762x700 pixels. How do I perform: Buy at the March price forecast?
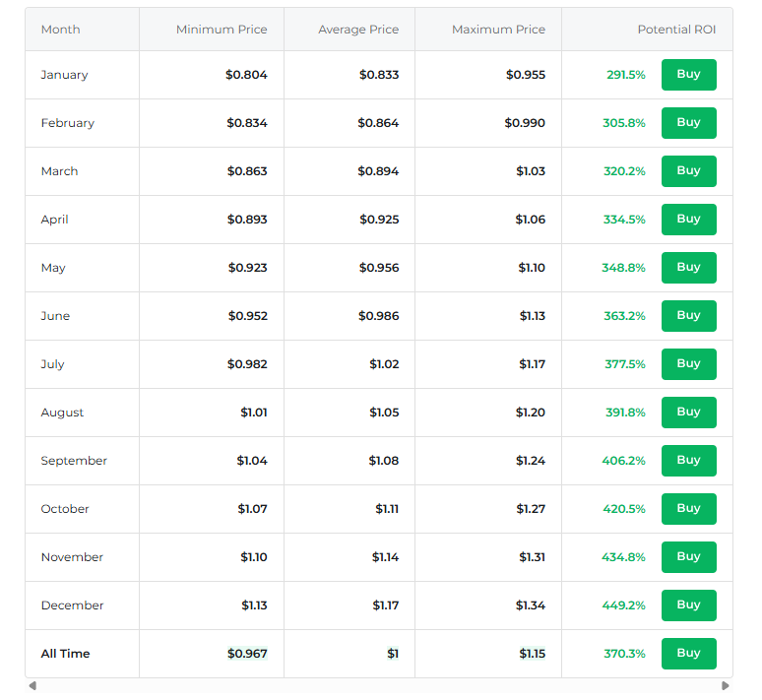pyautogui.click(x=688, y=171)
